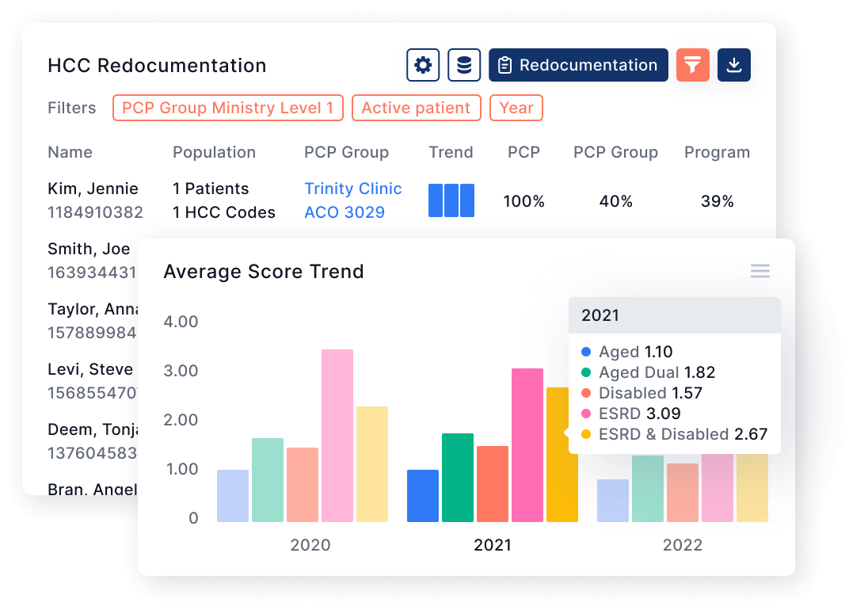
Task: Toggle the PCP Group Ministry Level 1 filter
Action: click(x=227, y=108)
